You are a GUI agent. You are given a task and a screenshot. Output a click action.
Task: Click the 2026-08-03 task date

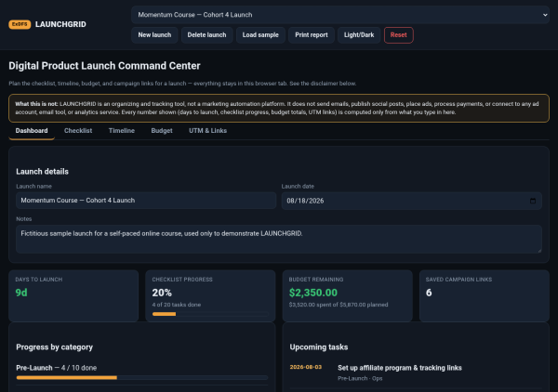click(x=306, y=367)
